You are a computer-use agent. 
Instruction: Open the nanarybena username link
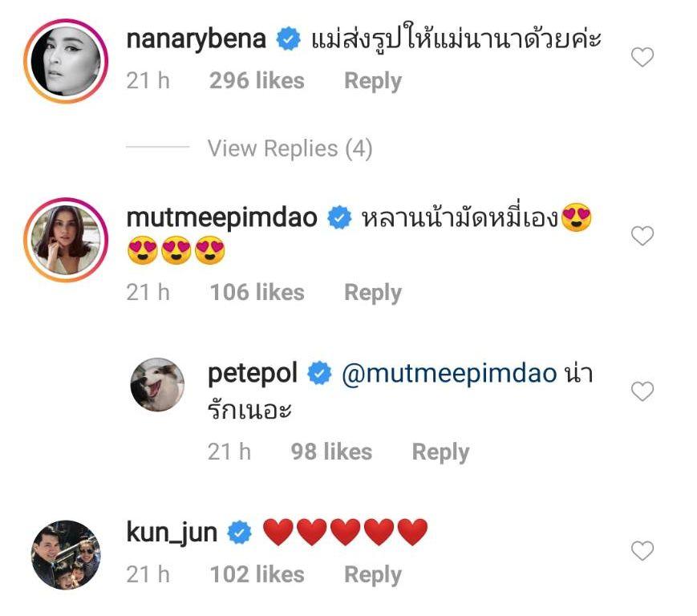(x=197, y=38)
